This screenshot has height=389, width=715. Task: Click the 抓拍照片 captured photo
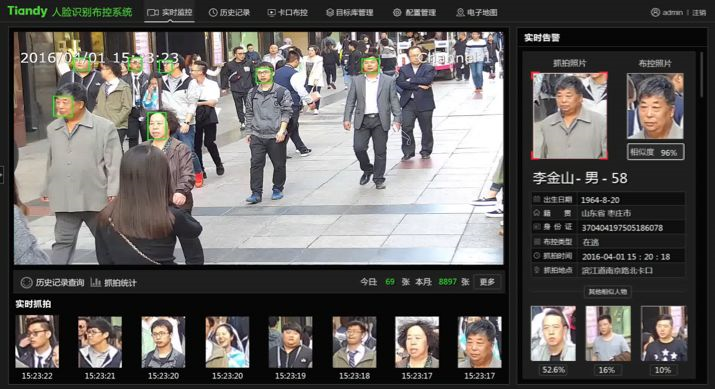[570, 115]
